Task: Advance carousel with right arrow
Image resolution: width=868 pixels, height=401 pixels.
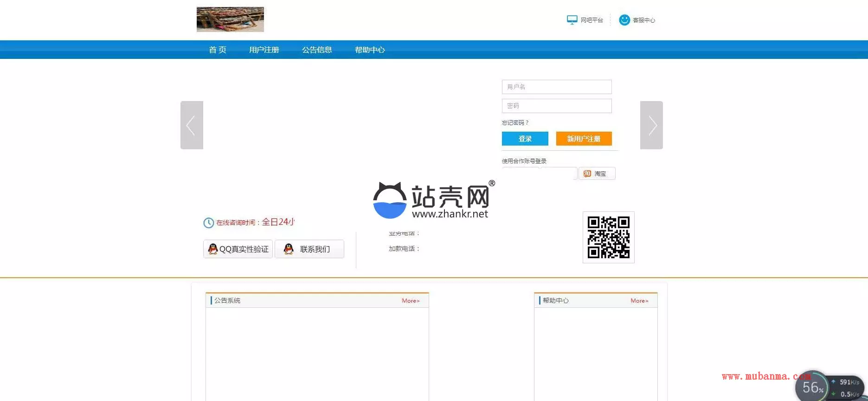Action: coord(651,125)
